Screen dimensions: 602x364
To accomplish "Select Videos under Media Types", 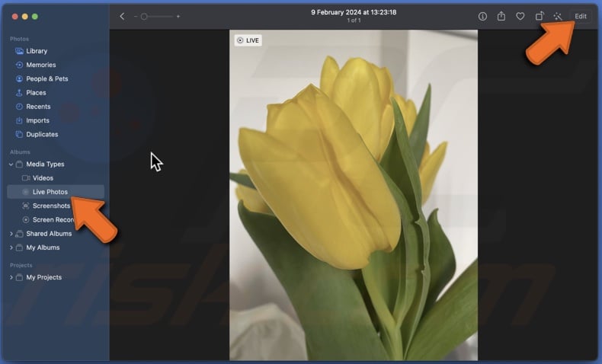I will point(43,178).
